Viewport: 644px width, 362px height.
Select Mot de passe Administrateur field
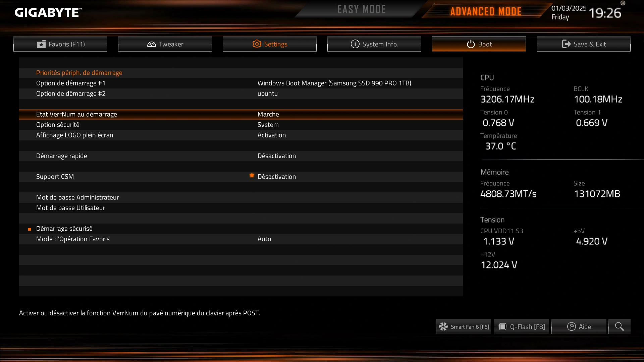coord(77,197)
